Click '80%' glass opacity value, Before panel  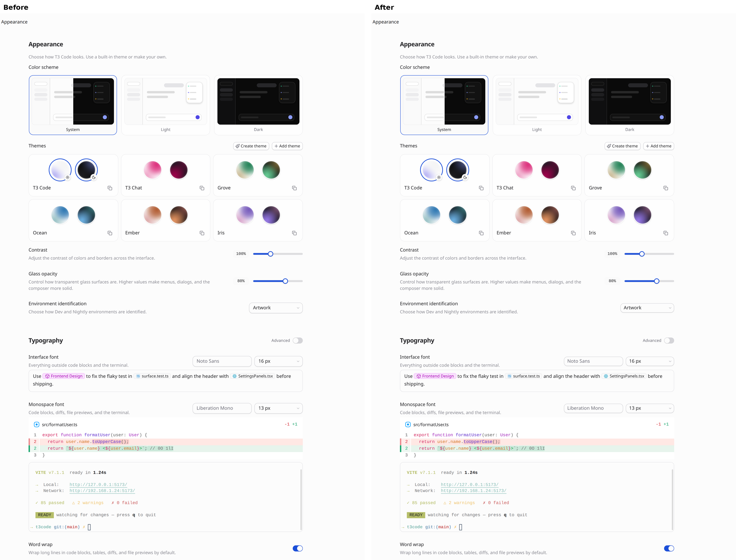241,281
